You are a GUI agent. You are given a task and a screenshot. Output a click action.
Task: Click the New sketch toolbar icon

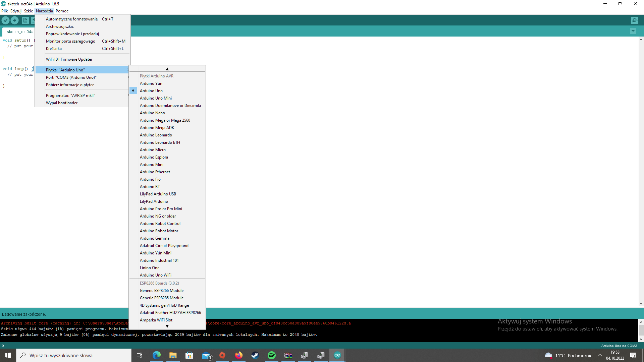(25, 20)
